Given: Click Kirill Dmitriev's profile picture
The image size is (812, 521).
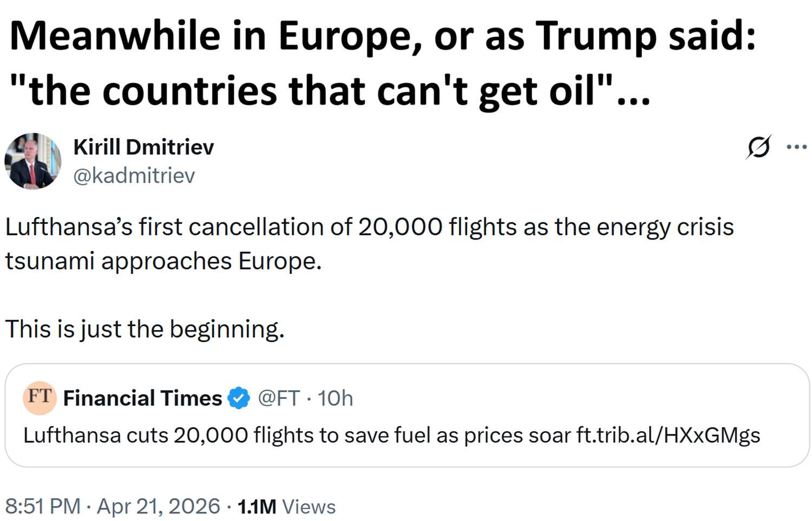Looking at the screenshot, I should (x=32, y=161).
